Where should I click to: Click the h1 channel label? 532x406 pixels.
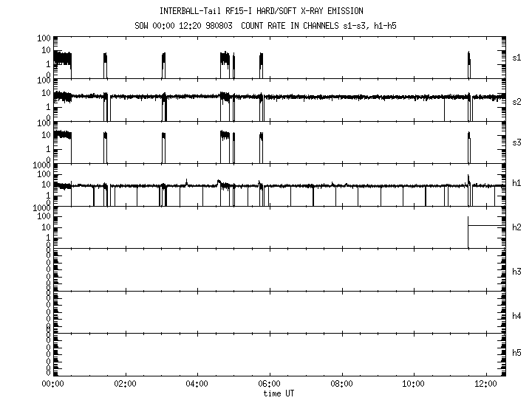coord(517,183)
